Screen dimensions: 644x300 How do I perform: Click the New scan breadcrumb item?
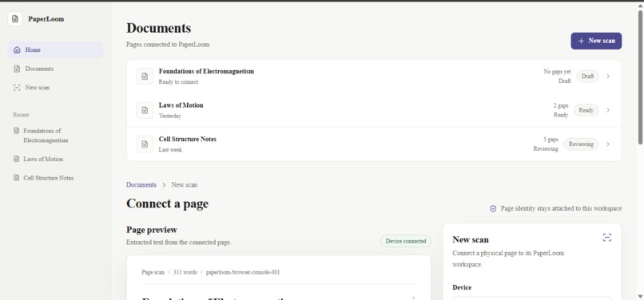184,184
